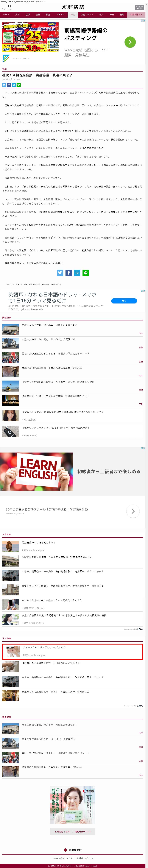Viewport: 148px width, 868px height.
Task: Click large Hatena bookmark B! icon
Action: click(77, 273)
